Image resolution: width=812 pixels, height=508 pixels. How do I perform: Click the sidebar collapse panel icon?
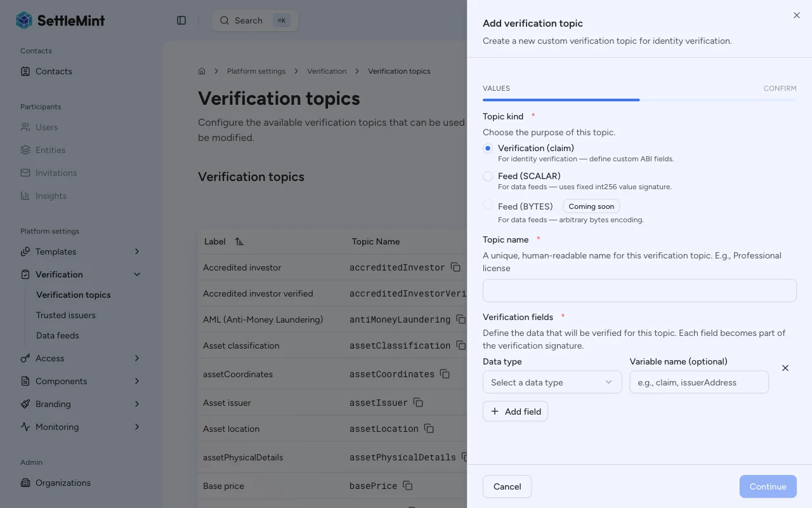pos(181,20)
